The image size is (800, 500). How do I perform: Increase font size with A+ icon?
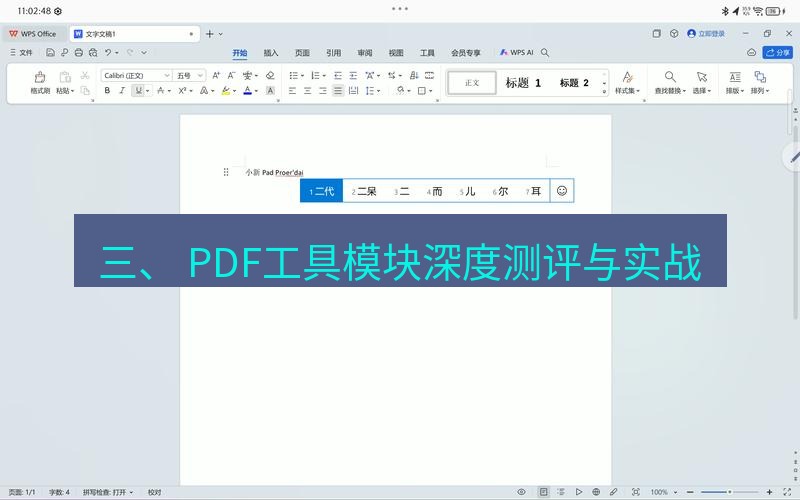point(216,76)
